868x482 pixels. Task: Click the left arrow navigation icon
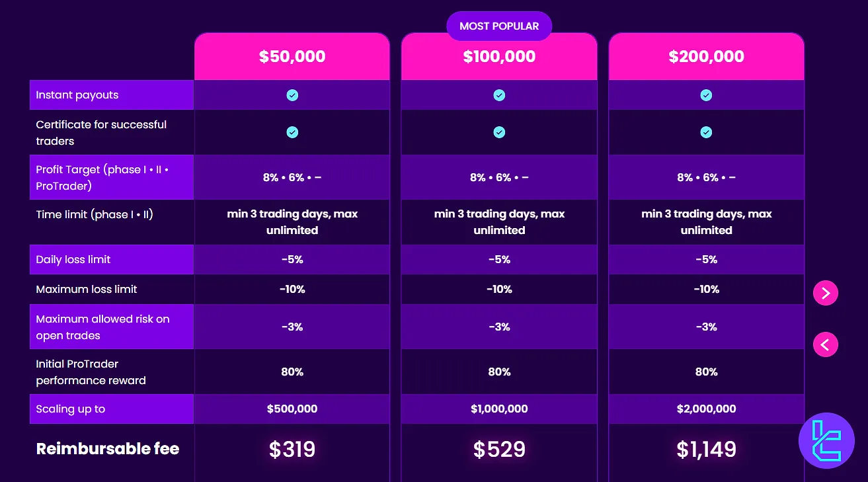825,344
